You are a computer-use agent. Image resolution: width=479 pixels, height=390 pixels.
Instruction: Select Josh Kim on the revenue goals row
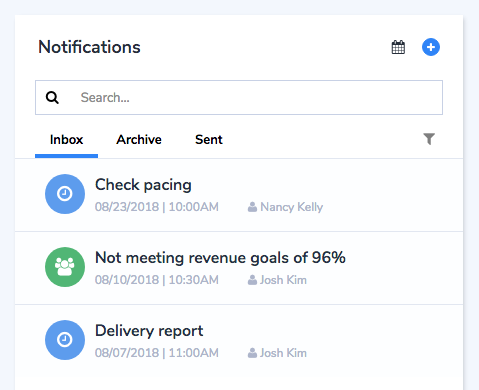tap(283, 280)
